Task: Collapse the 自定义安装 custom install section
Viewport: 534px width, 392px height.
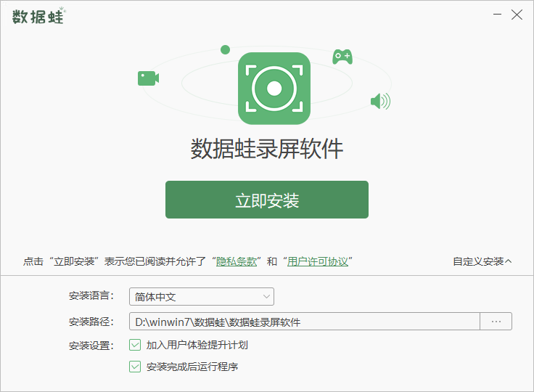Action: 482,261
